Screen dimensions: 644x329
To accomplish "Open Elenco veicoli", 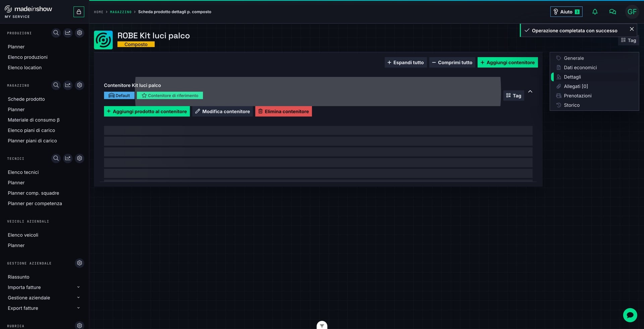I will [x=23, y=235].
